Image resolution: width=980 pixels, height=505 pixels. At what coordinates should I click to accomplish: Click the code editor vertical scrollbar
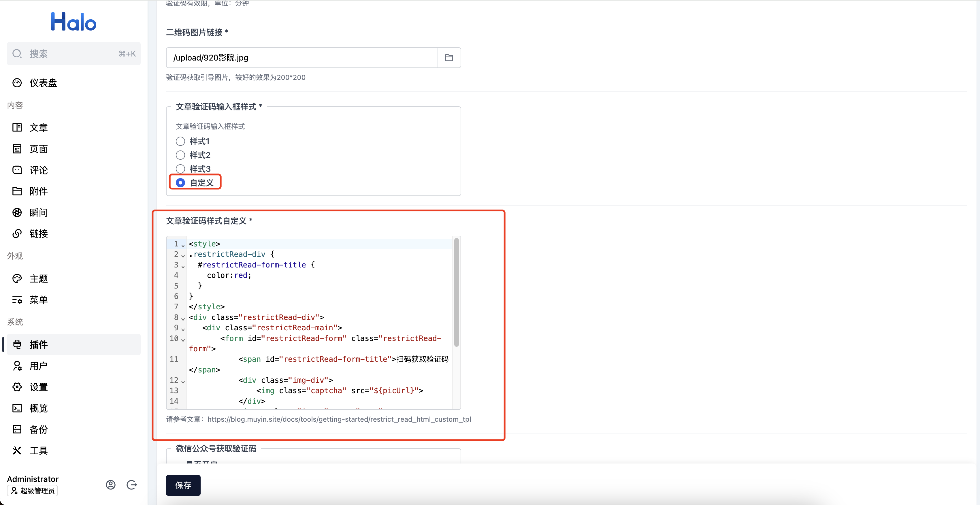click(456, 292)
